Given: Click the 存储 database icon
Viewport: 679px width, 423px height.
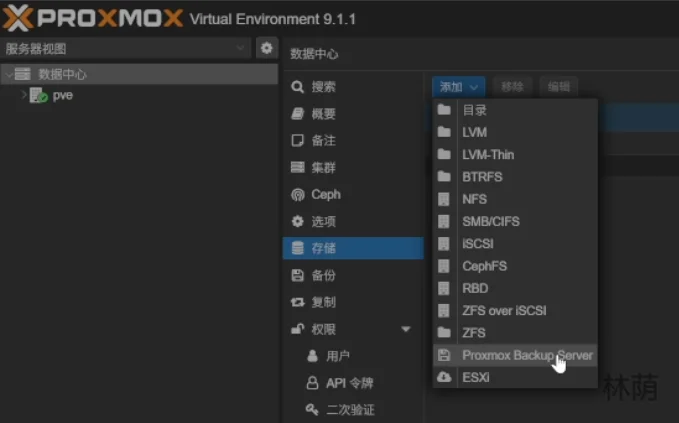Looking at the screenshot, I should (x=297, y=248).
